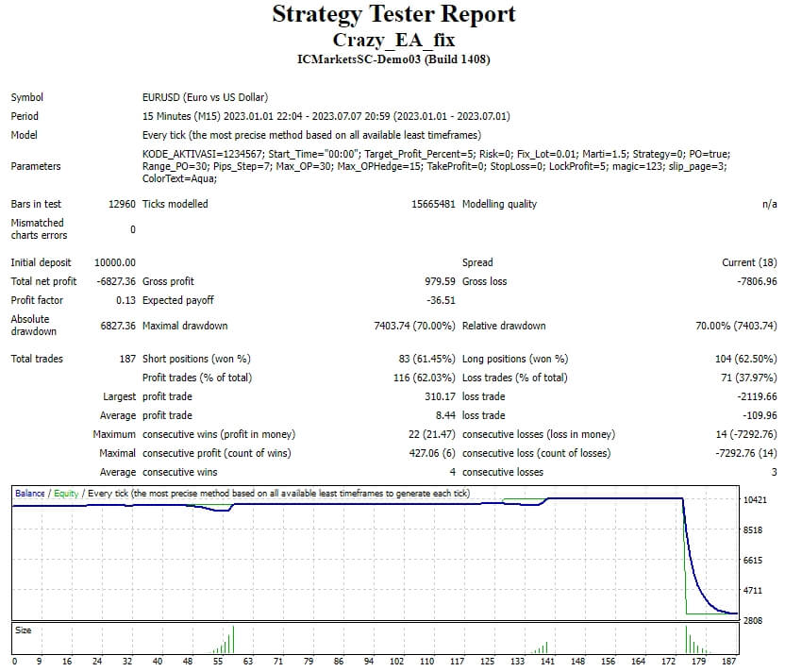Click the Strategy Tester Report title
The image size is (785, 672).
tap(393, 14)
